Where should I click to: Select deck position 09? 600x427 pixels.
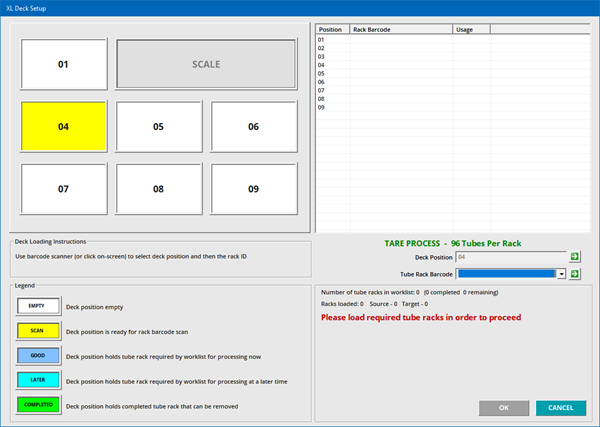253,188
